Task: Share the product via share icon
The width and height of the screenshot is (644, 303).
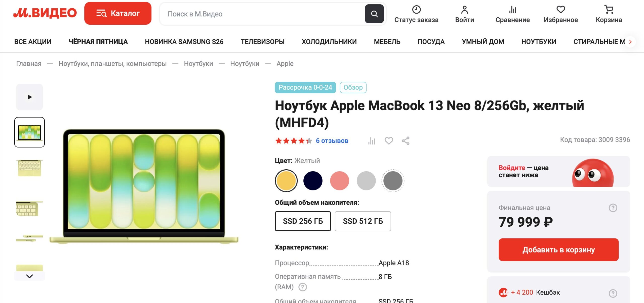Action: tap(406, 141)
